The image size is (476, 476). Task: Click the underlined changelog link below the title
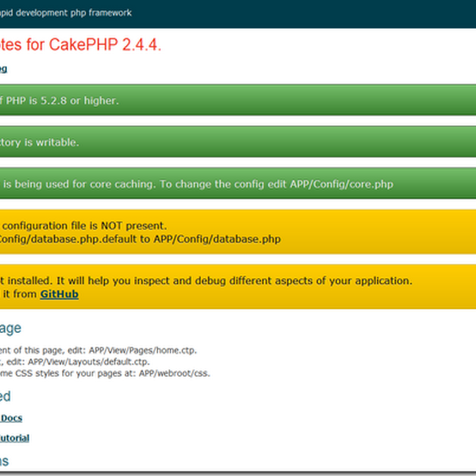4,69
